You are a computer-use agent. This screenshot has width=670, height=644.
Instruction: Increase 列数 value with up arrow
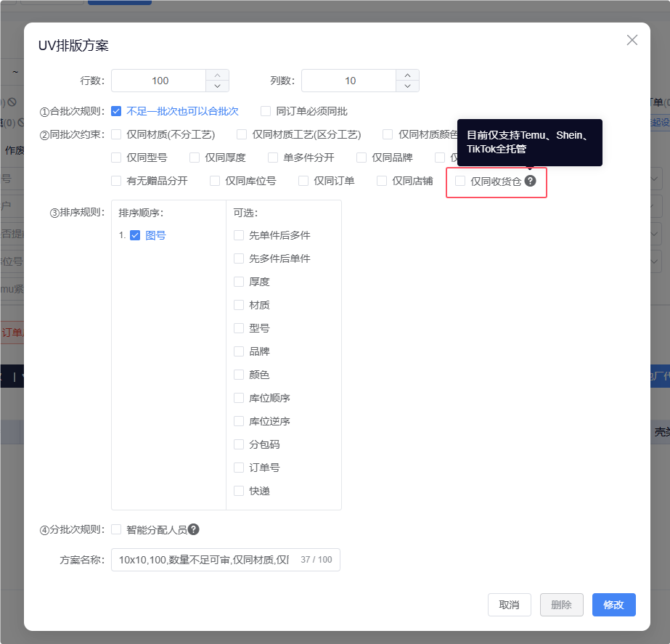(408, 76)
